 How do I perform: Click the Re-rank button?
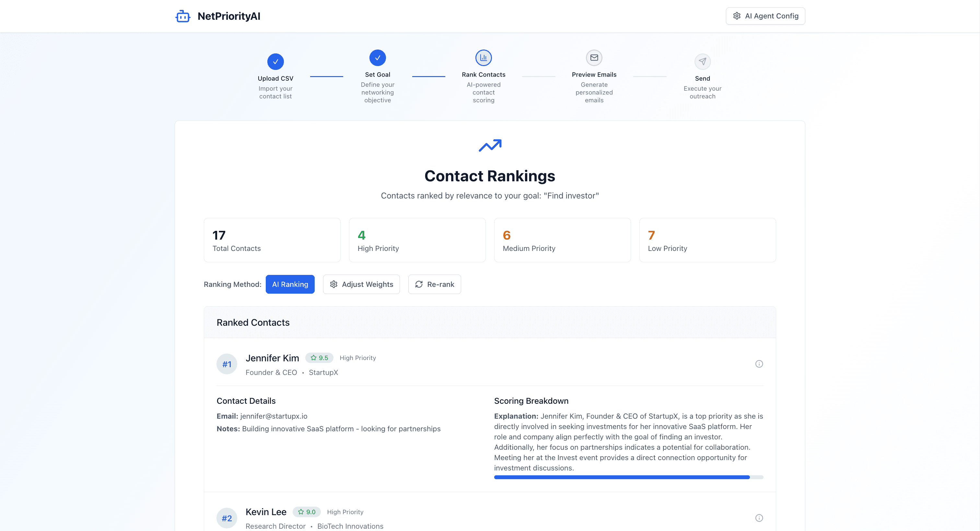(435, 284)
